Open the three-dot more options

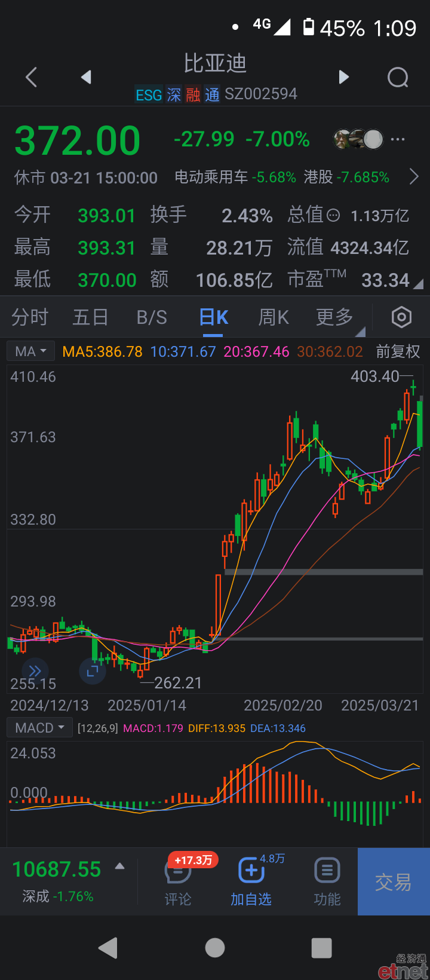[398, 139]
